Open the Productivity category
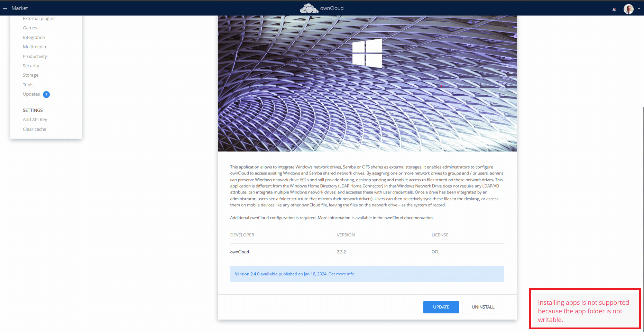 click(x=35, y=56)
